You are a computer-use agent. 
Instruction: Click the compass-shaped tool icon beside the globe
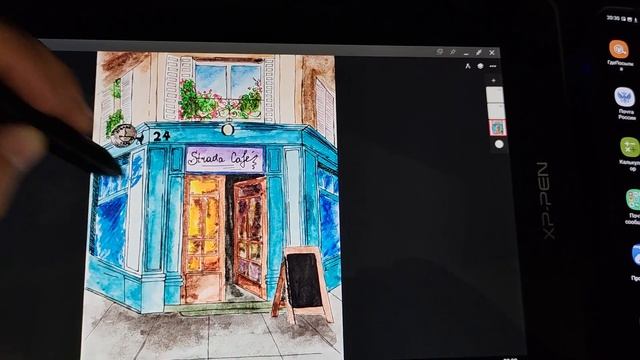pyautogui.click(x=468, y=66)
